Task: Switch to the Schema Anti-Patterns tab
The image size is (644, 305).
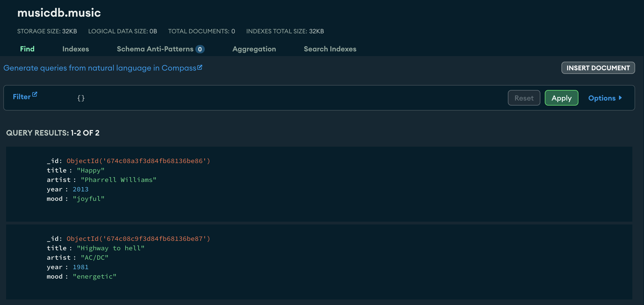Action: [155, 49]
